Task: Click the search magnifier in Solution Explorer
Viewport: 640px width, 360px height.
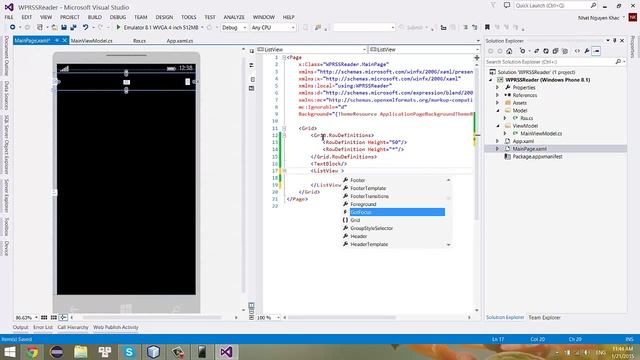Action: 618,62
